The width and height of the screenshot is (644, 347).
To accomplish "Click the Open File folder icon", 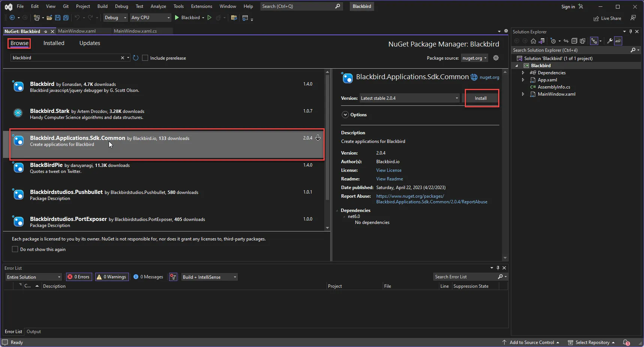I will [x=49, y=18].
